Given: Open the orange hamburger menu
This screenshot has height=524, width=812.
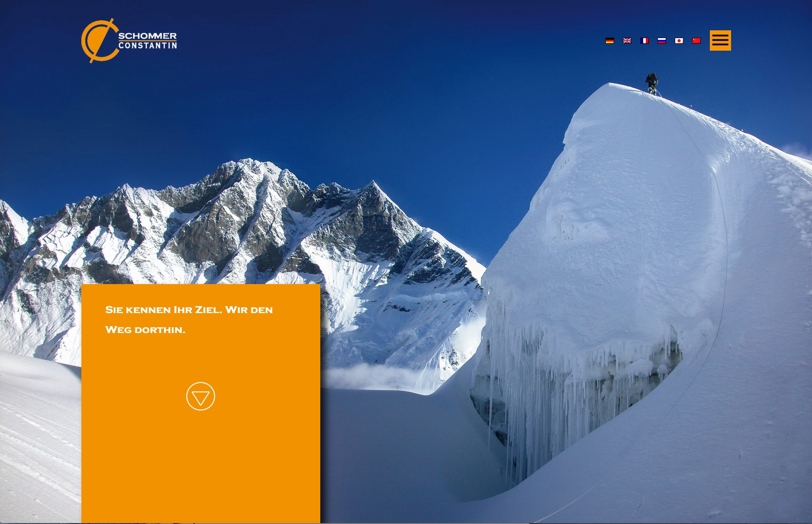Looking at the screenshot, I should tap(720, 40).
